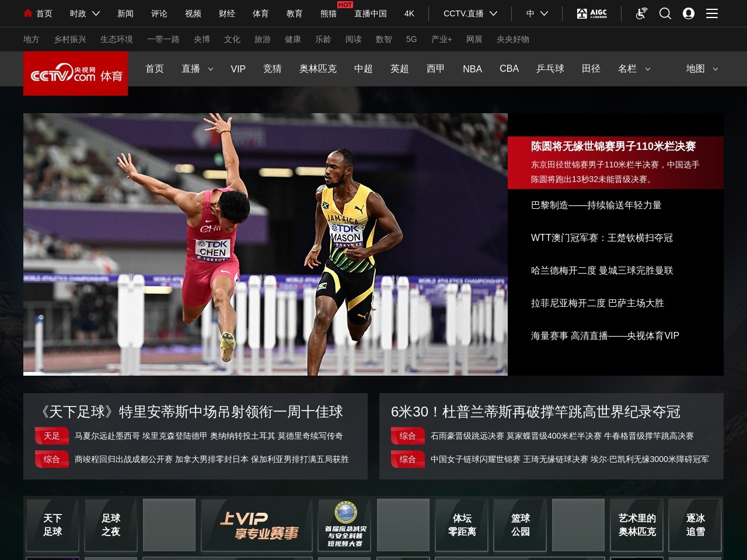Image resolution: width=747 pixels, height=560 pixels.
Task: Click the CCTV 央视网体育 logo
Action: point(75,73)
